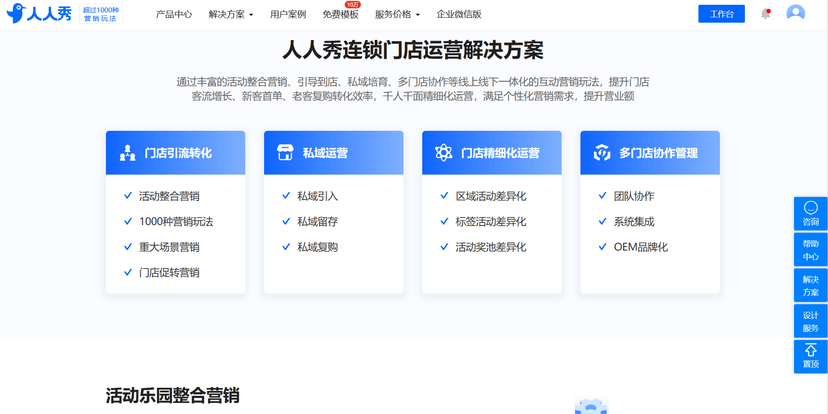Click checkmark beside 团队协作
The image size is (828, 414).
point(603,196)
